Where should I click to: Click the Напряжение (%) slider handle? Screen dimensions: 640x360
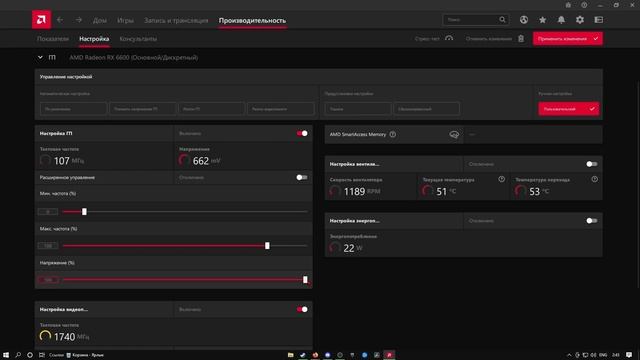pos(305,280)
